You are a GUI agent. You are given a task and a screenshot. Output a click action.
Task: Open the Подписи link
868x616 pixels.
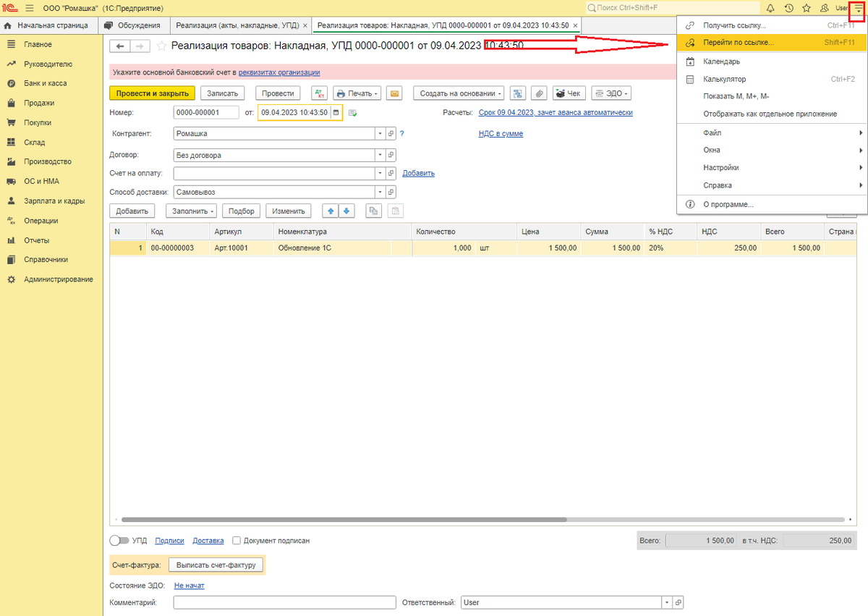click(169, 541)
